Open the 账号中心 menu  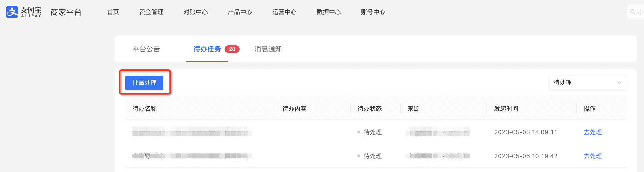coord(373,12)
